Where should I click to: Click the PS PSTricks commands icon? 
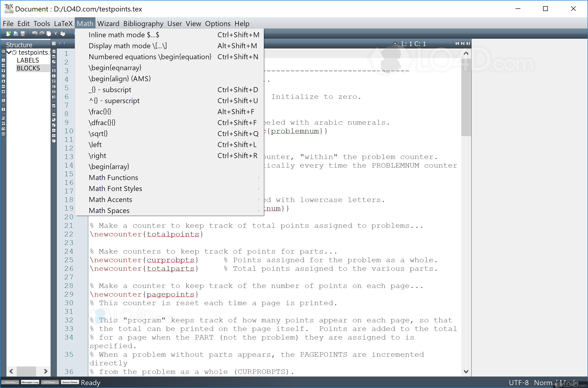coord(3,118)
